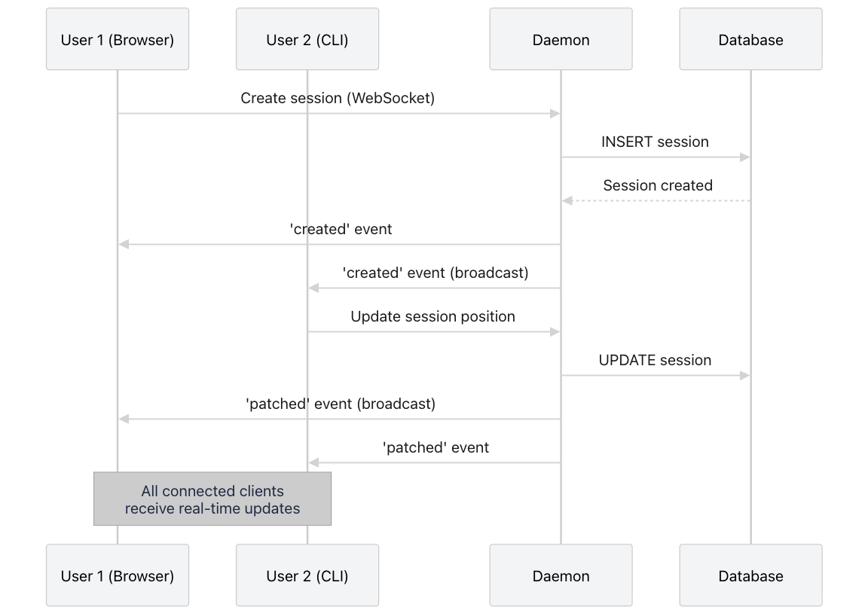868x616 pixels.
Task: Click the bottom User 1 (Browser) participant box
Action: tap(118, 576)
